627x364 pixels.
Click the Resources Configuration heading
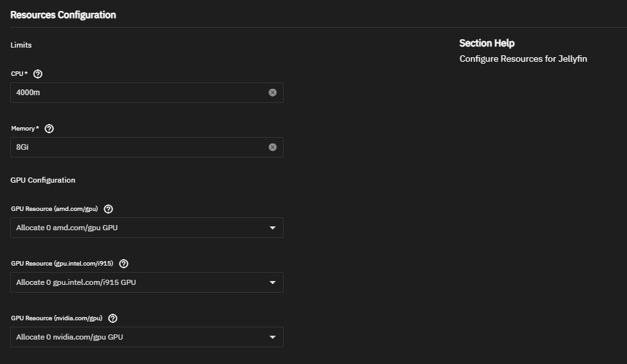click(63, 15)
